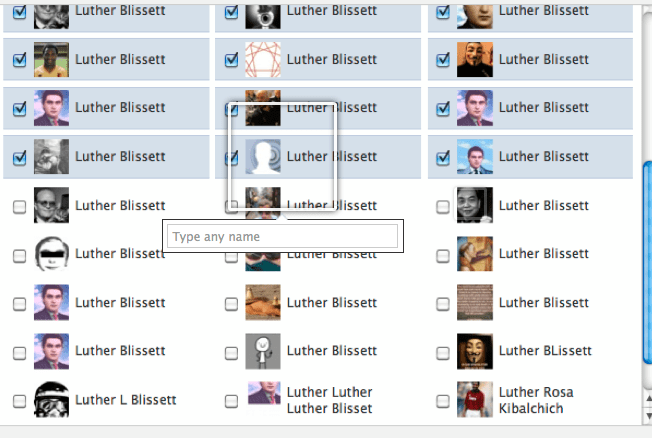Click the avatar with black censor bar
This screenshot has height=438, width=652.
click(51, 254)
